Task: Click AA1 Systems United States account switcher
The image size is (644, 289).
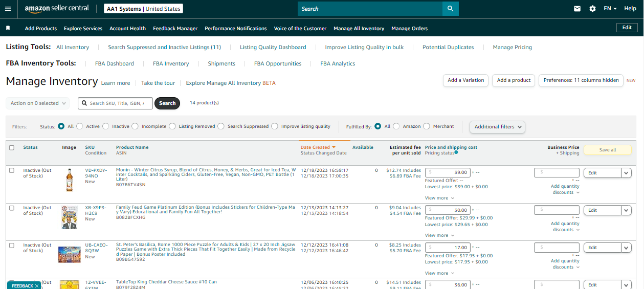Action: coord(143,9)
